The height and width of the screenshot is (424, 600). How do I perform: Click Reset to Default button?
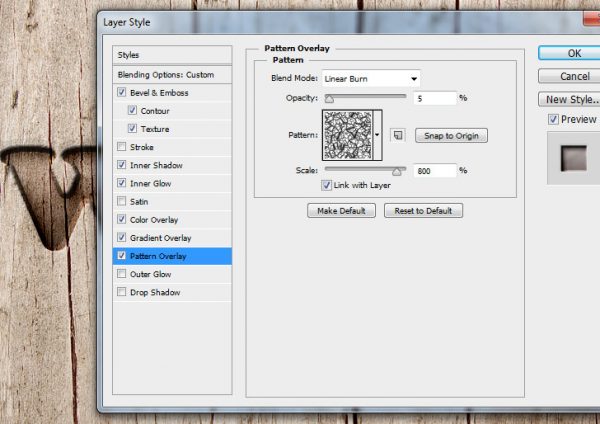click(x=423, y=211)
